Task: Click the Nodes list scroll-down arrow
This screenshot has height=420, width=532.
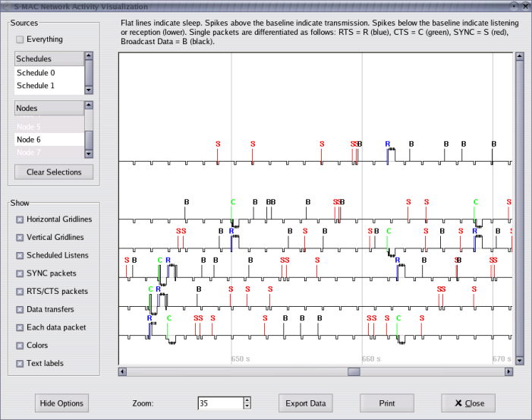Action: [89, 153]
